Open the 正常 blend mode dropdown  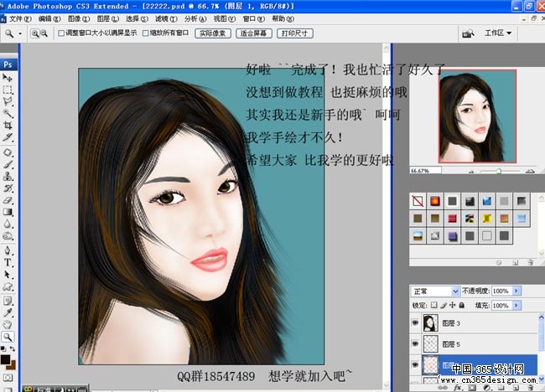click(435, 291)
